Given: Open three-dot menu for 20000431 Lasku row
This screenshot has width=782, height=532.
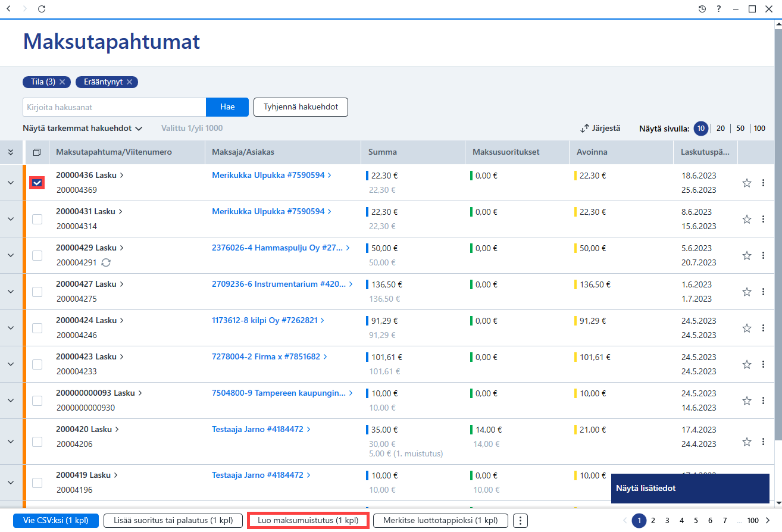Looking at the screenshot, I should (x=763, y=220).
